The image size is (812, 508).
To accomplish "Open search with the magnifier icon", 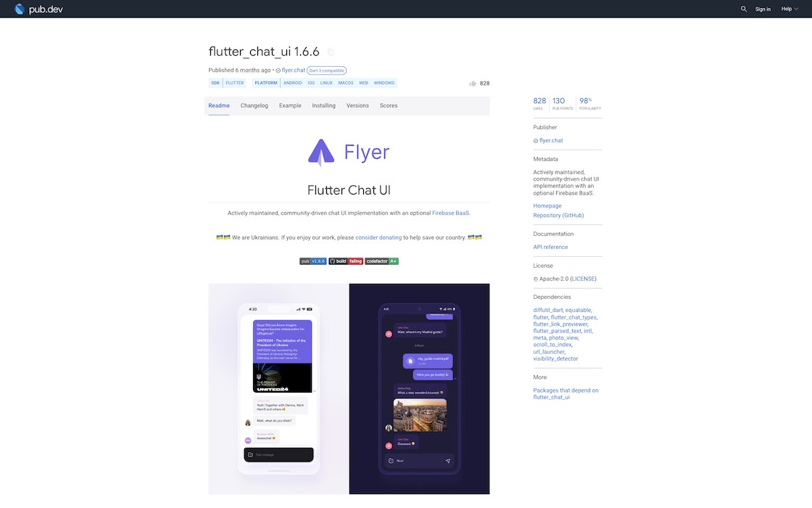I will [744, 9].
